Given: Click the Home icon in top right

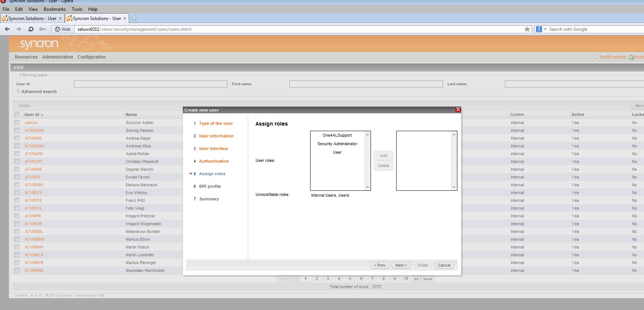Looking at the screenshot, I should (631, 57).
